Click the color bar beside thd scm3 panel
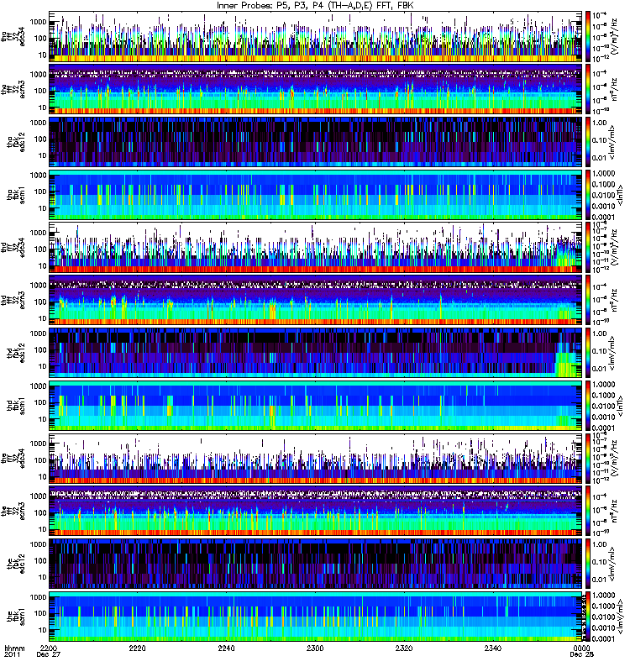The width and height of the screenshot is (630, 672). click(587, 300)
